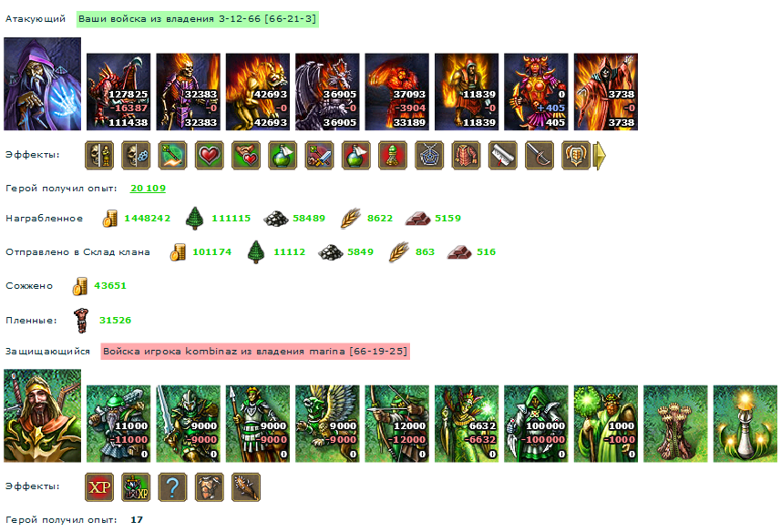781x532 pixels.
Task: Click the hooded unit with 100000 troops
Action: (536, 424)
